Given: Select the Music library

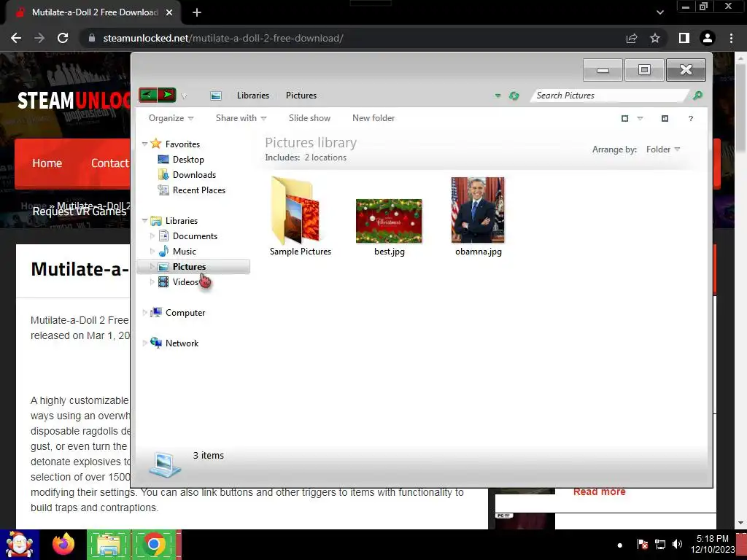Looking at the screenshot, I should tap(184, 252).
